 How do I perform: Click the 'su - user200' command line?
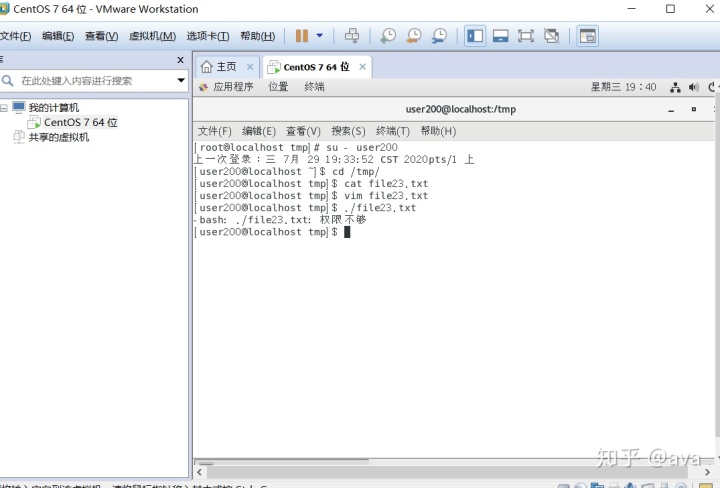pyautogui.click(x=296, y=147)
